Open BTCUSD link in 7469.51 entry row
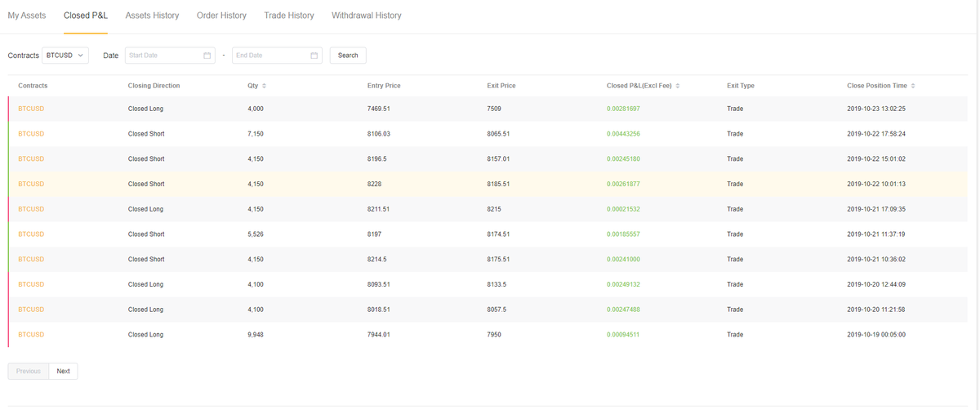 pyautogui.click(x=31, y=109)
